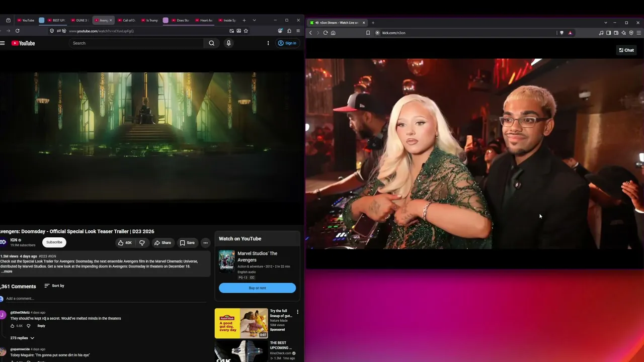
Task: Open more actions menu beside the Save button
Action: [205, 243]
